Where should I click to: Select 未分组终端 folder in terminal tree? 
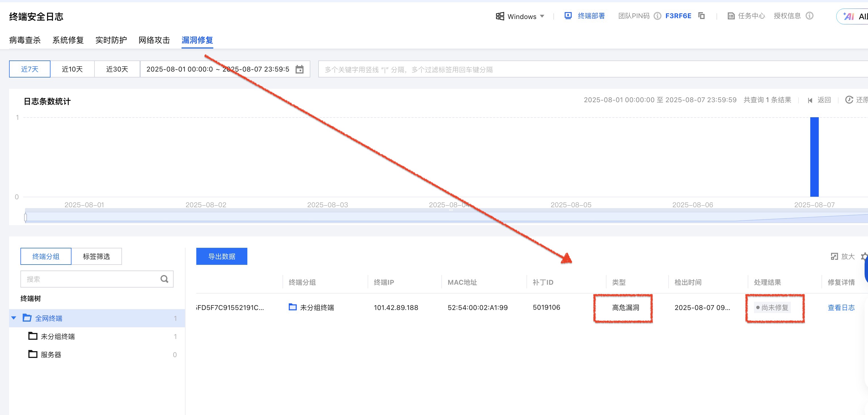[58, 336]
